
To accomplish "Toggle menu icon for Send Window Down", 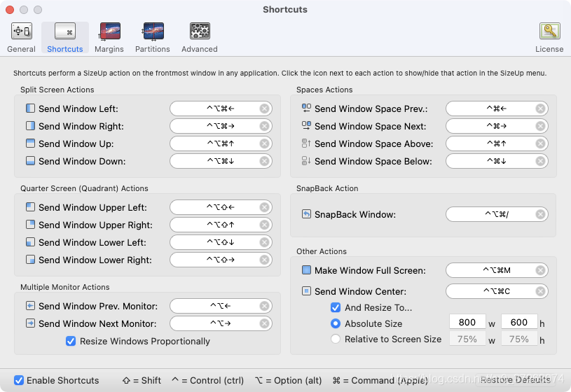I will point(30,161).
